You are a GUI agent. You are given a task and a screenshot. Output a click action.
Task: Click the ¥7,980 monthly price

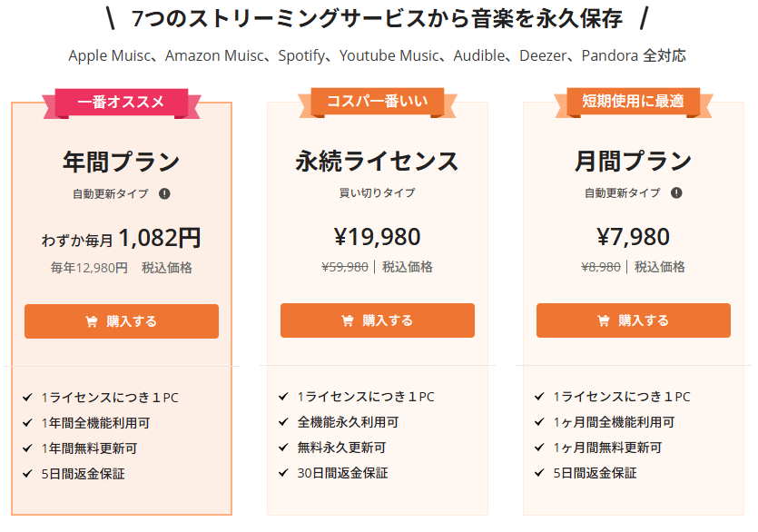tap(634, 237)
